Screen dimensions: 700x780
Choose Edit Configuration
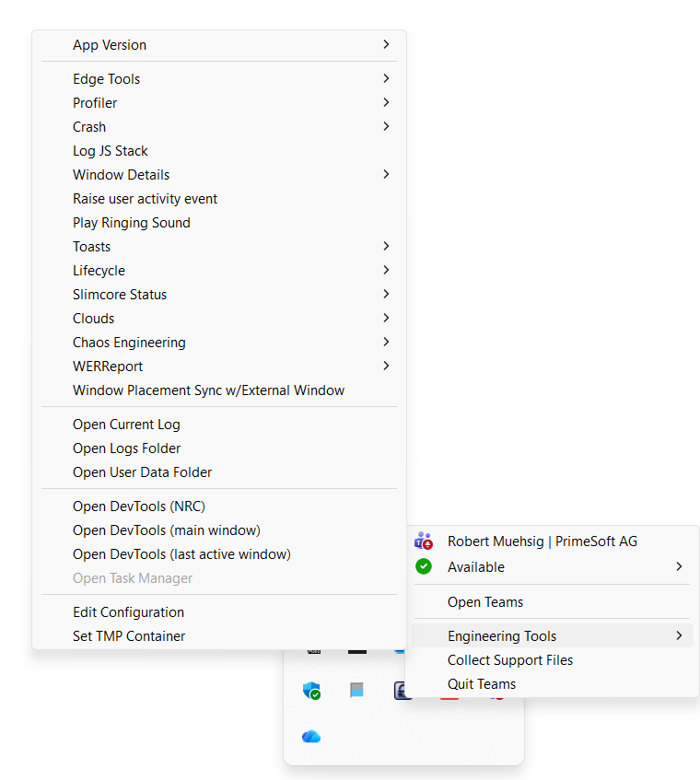[129, 612]
